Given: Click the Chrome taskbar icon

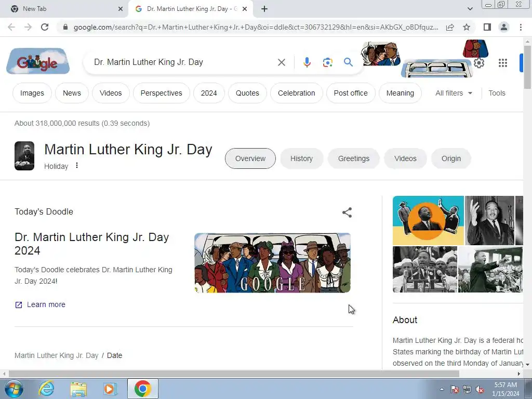Looking at the screenshot, I should (142, 389).
